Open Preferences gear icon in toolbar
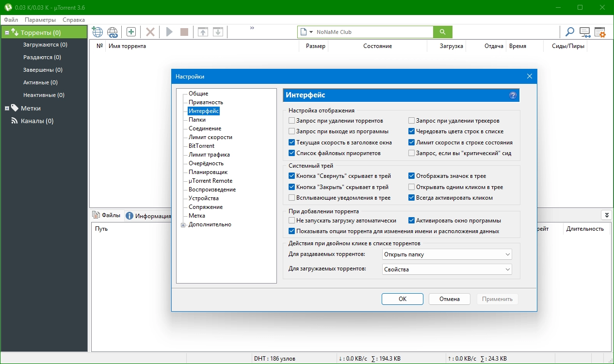Viewport: 614px width, 364px height. pos(600,32)
